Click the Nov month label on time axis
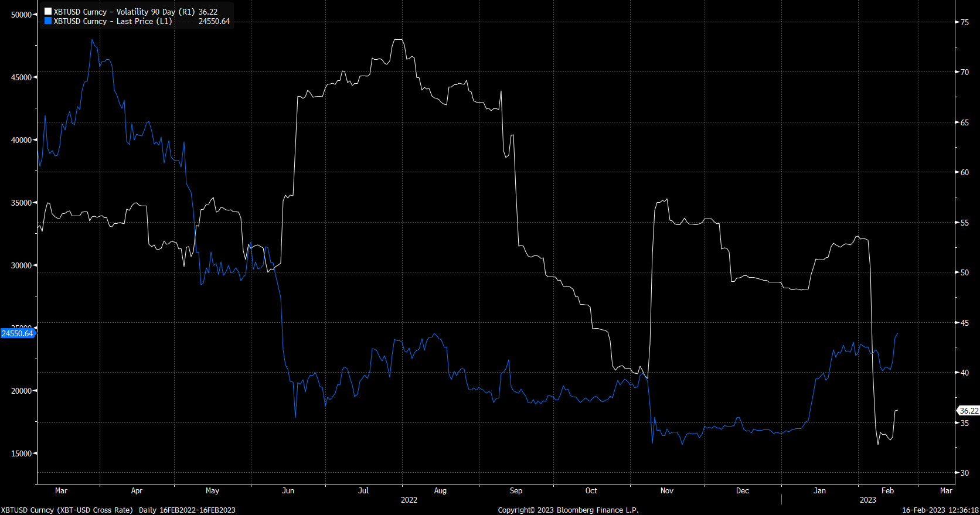 667,491
